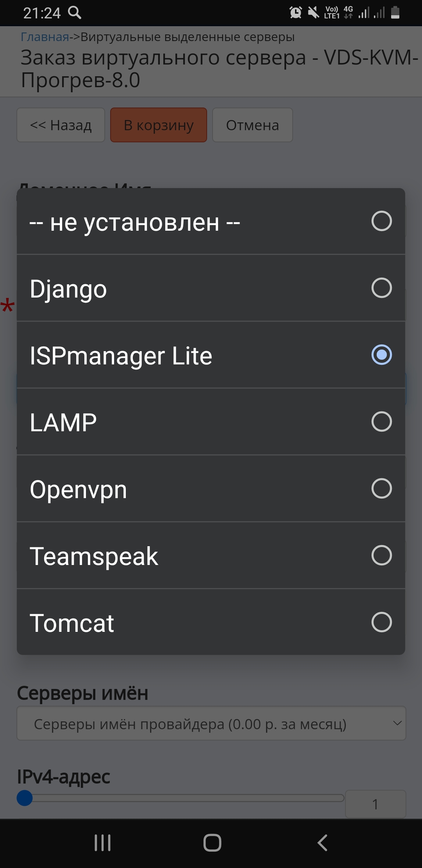Tap the search magnifier in status bar
Viewport: 422px width, 868px height.
[x=75, y=13]
